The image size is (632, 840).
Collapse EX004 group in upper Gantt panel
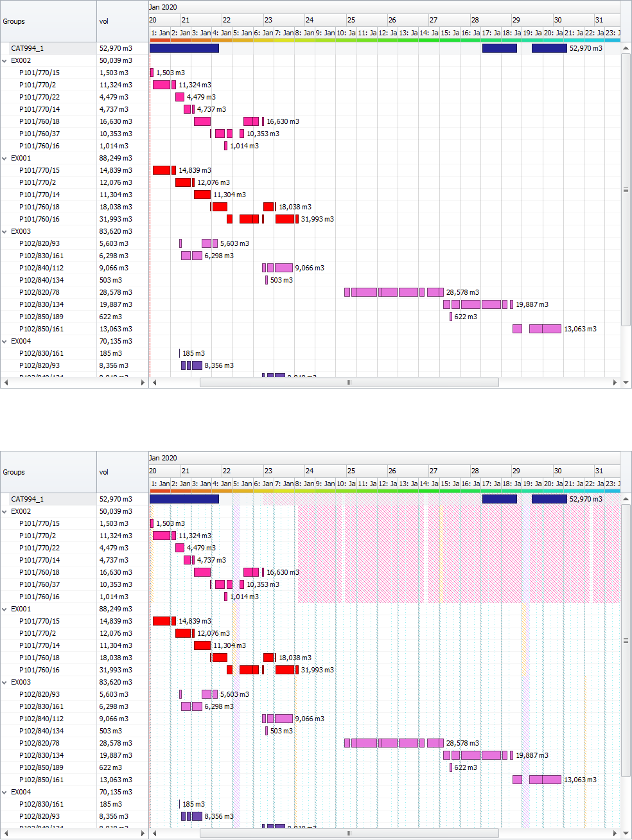click(x=4, y=342)
